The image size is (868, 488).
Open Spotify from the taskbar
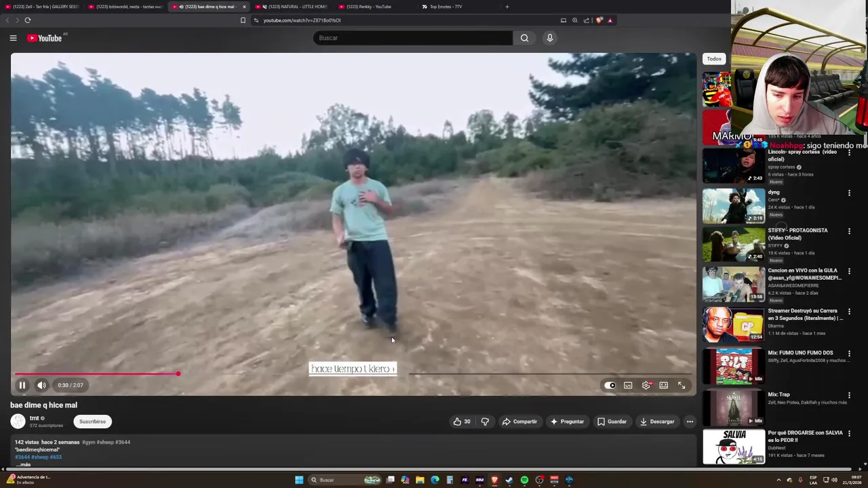pyautogui.click(x=524, y=480)
